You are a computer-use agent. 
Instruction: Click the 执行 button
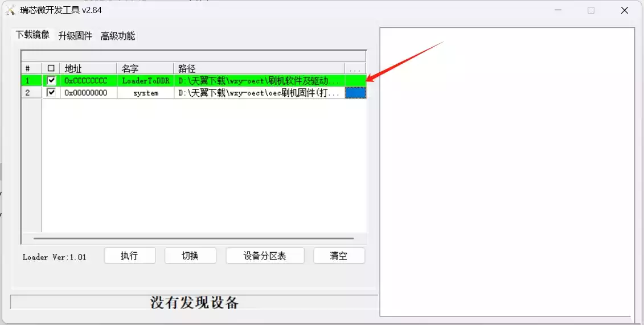(x=130, y=256)
